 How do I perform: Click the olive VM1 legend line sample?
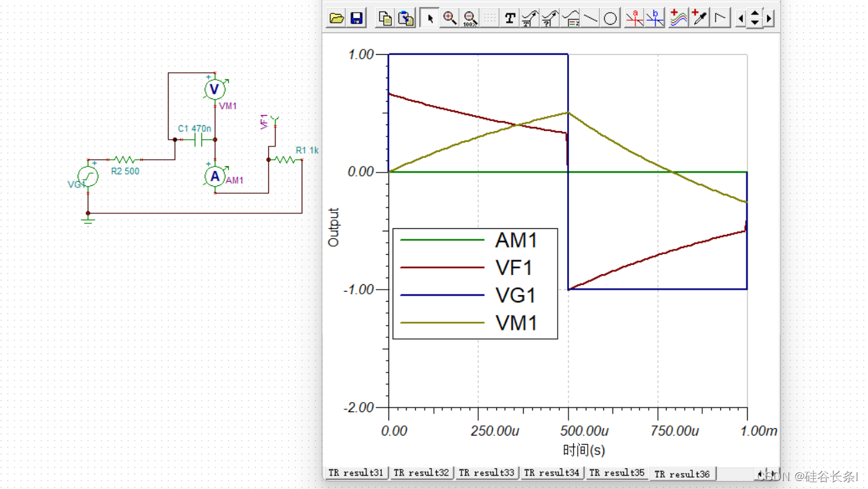click(441, 323)
